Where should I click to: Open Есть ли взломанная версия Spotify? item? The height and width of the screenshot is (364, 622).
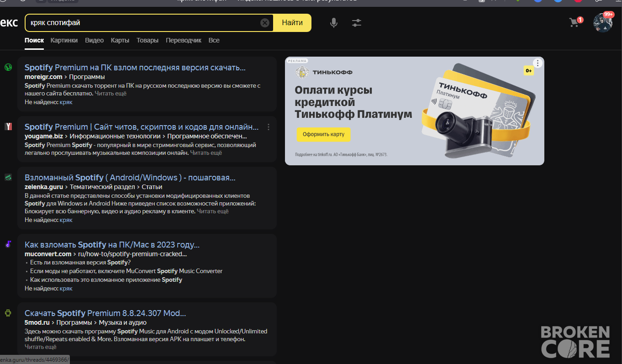(x=80, y=262)
